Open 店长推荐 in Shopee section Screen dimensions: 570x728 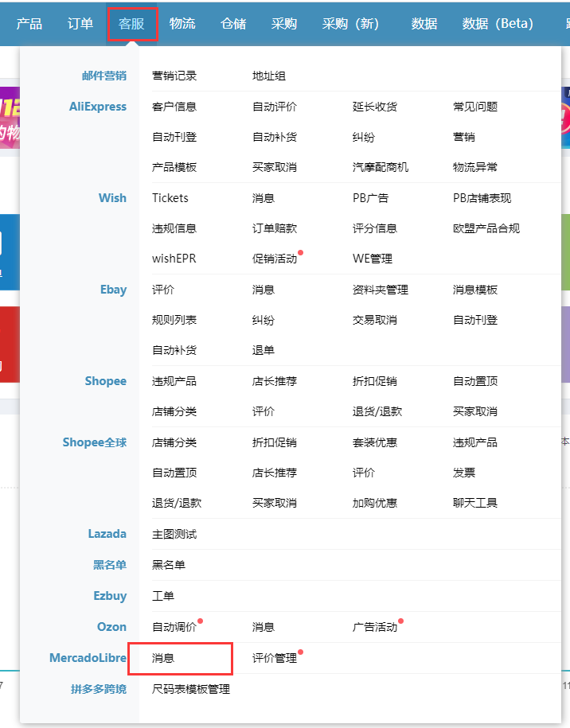click(275, 381)
